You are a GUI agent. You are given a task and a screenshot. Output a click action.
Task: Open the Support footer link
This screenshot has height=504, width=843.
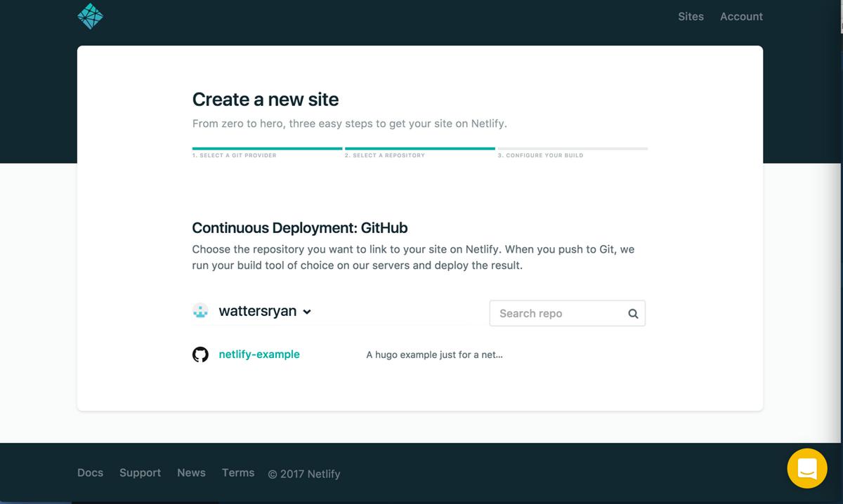(140, 472)
